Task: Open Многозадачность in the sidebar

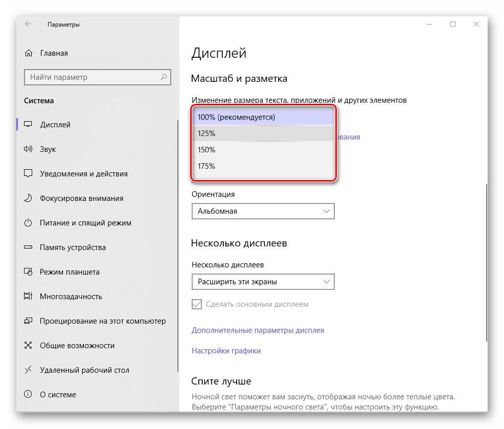Action: tap(71, 297)
